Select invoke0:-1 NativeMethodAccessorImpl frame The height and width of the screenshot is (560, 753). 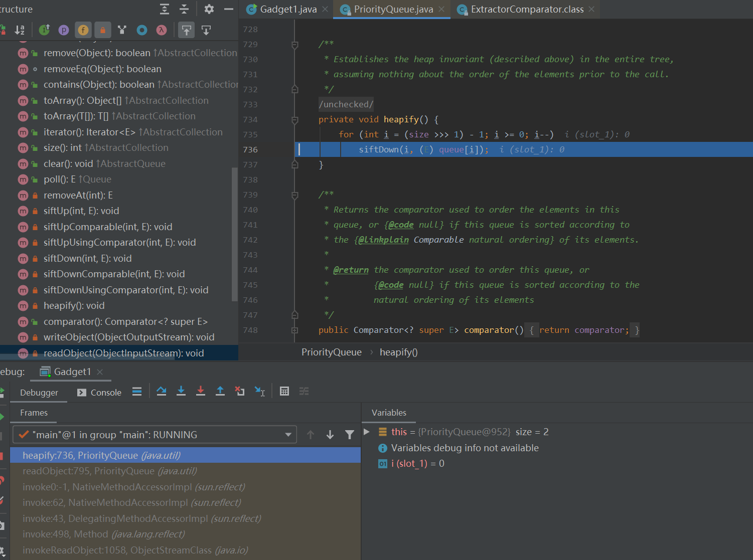point(185,487)
